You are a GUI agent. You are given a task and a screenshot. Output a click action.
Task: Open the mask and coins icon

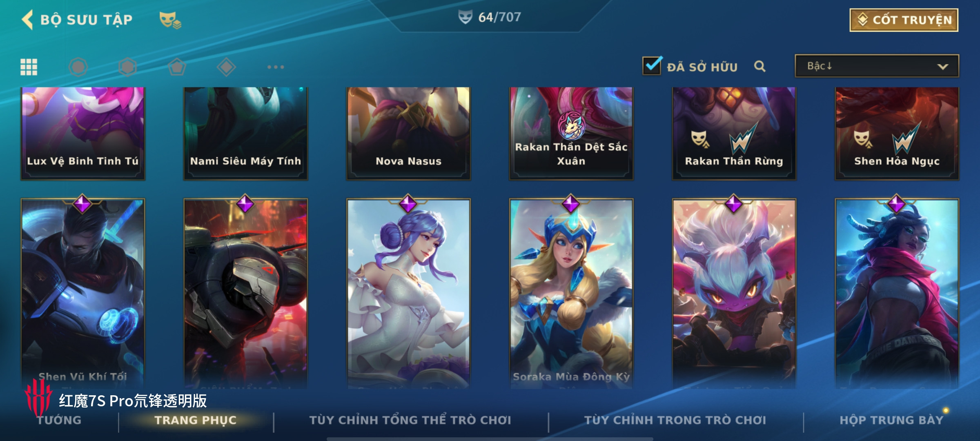point(170,20)
